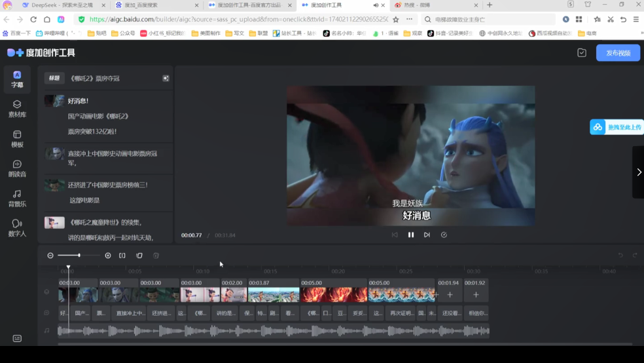The width and height of the screenshot is (644, 363).
Task: Click the split clip icon in timeline toolbar
Action: pos(122,256)
